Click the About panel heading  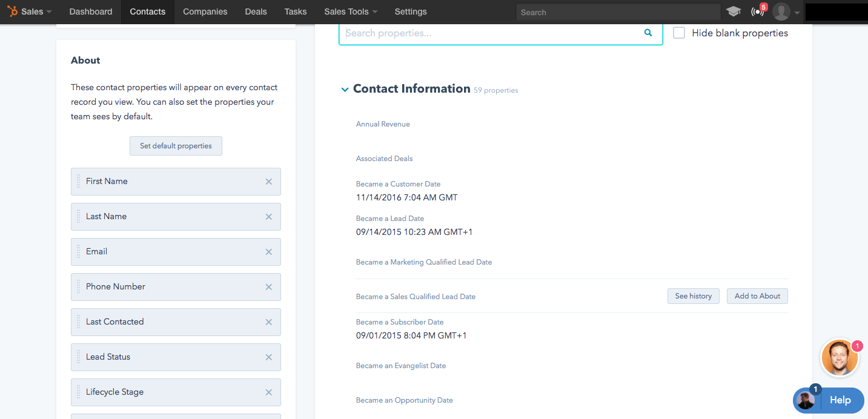pyautogui.click(x=85, y=61)
